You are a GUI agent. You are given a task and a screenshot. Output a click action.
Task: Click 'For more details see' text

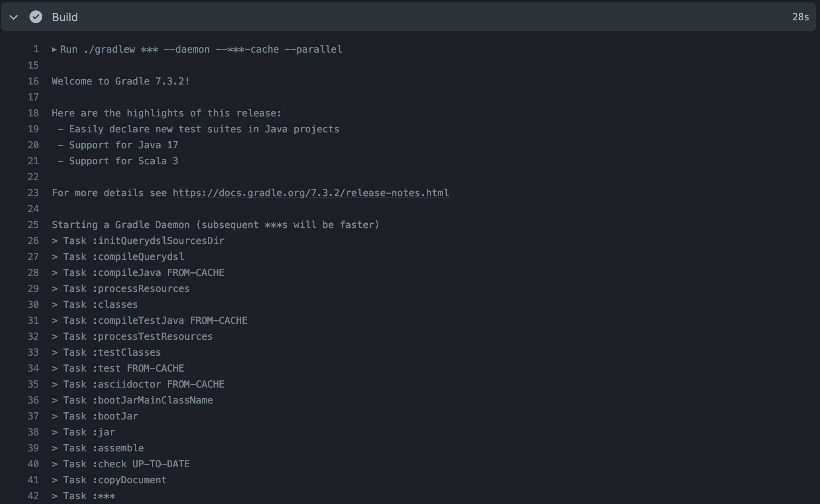[x=109, y=193]
